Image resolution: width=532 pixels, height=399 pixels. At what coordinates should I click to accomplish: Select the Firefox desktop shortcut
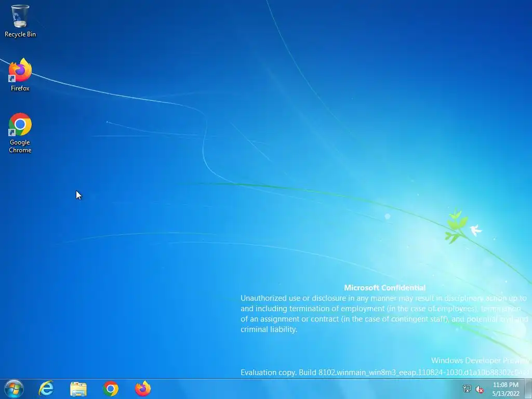[20, 75]
